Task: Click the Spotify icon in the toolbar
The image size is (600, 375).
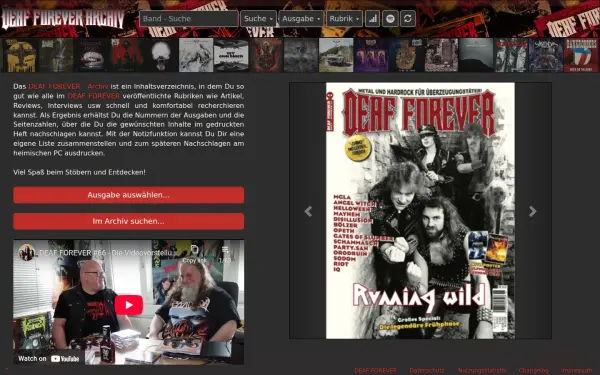Action: coord(390,19)
